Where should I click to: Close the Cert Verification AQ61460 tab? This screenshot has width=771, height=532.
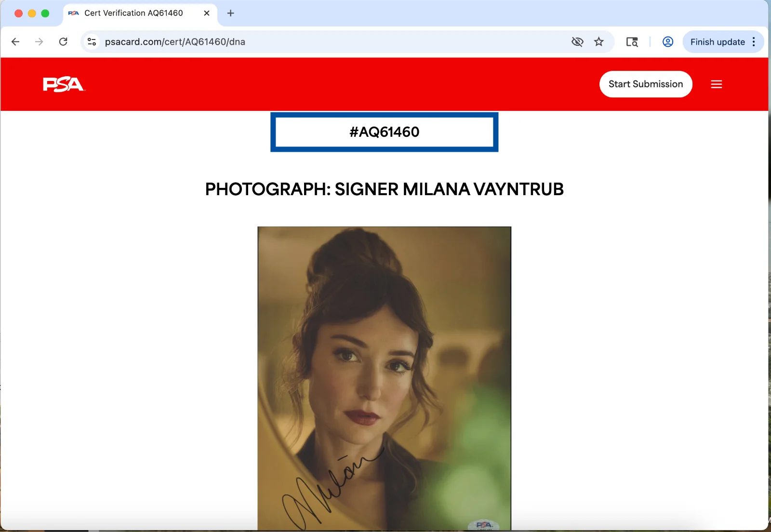tap(207, 13)
